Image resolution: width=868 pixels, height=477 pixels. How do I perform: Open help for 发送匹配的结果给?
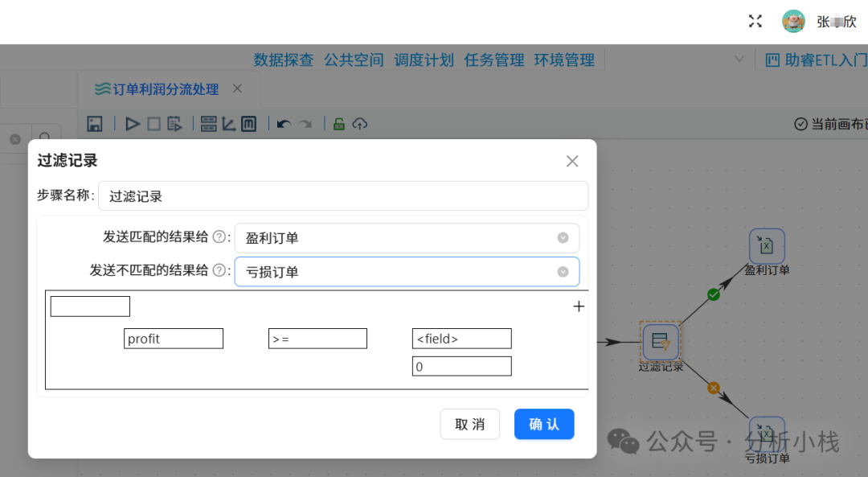click(x=219, y=237)
